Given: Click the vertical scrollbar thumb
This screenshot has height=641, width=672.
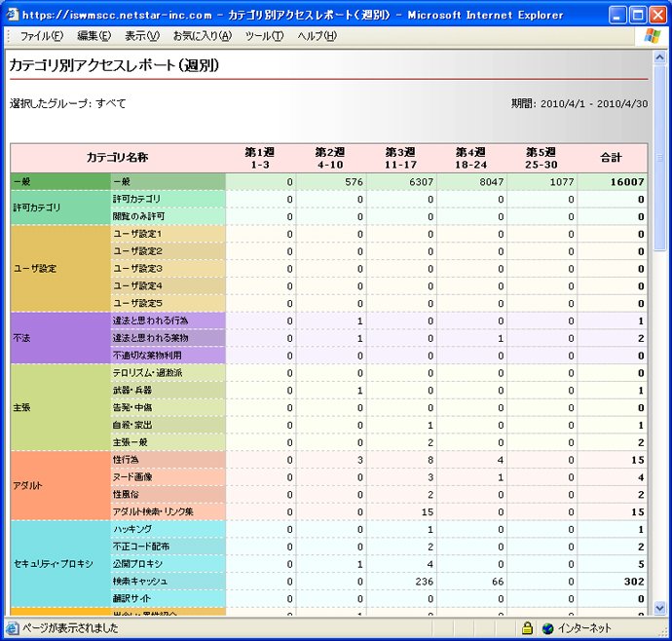Looking at the screenshot, I should [659, 157].
